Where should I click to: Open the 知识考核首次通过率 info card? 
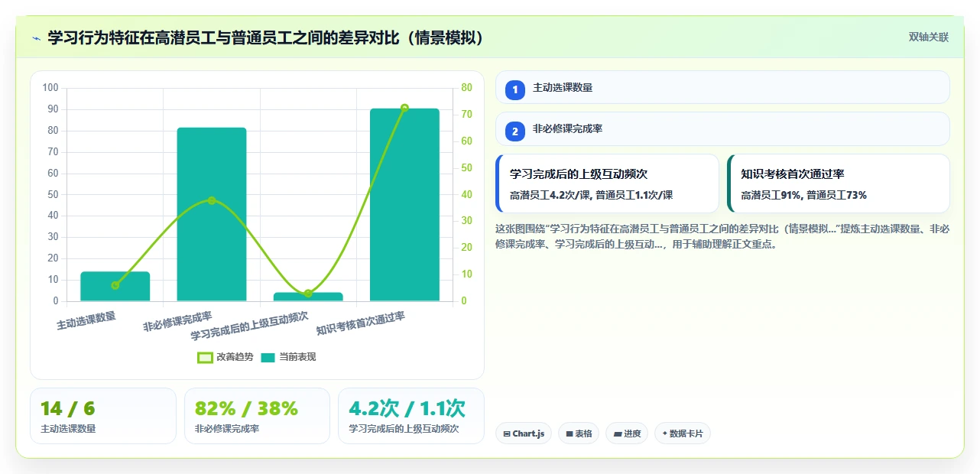tap(839, 183)
